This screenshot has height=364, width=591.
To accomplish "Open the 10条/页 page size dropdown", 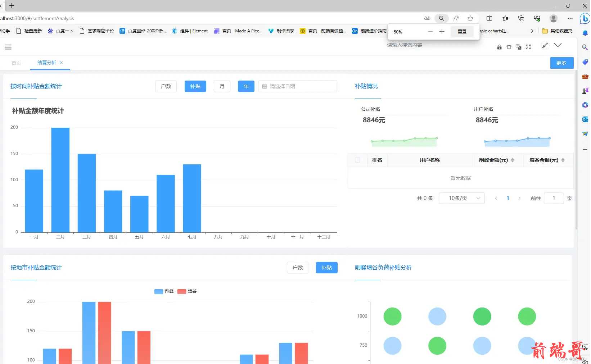I will coord(462,198).
